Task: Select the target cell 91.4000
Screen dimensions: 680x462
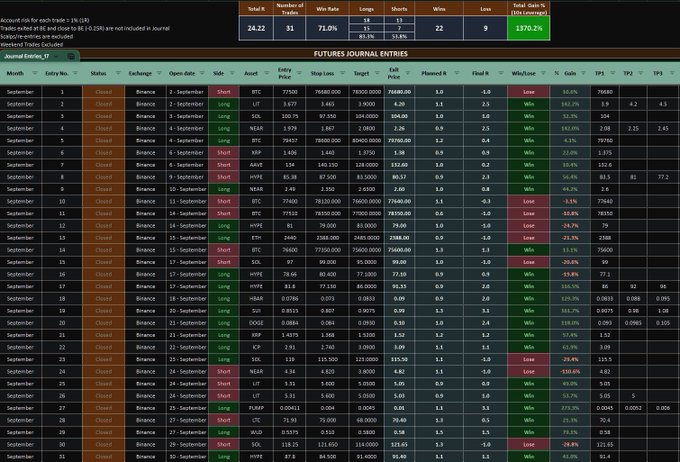Action: pyautogui.click(x=366, y=456)
